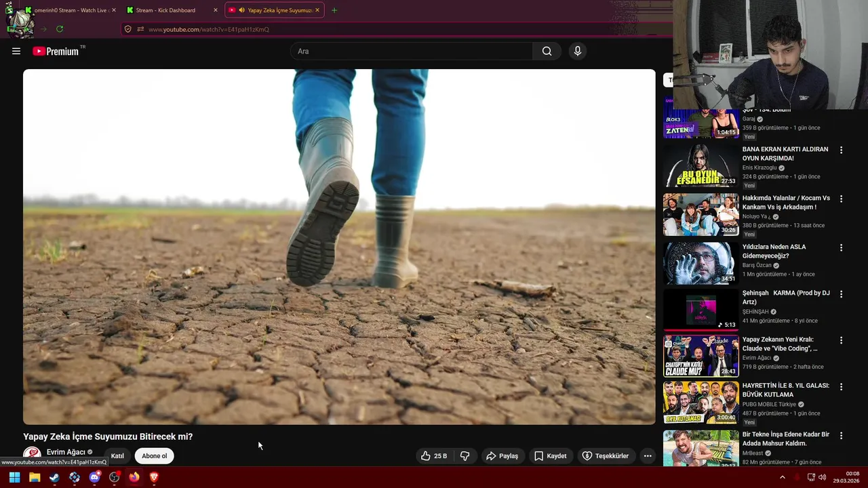Mute the tab using the speaker icon
Screen dimensions: 868x488
click(x=242, y=10)
